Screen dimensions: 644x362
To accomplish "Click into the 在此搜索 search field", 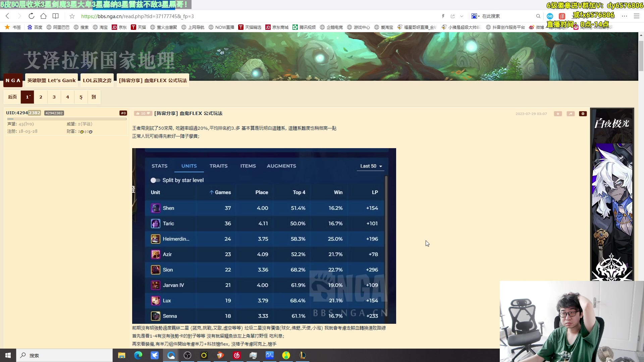I will (x=507, y=16).
